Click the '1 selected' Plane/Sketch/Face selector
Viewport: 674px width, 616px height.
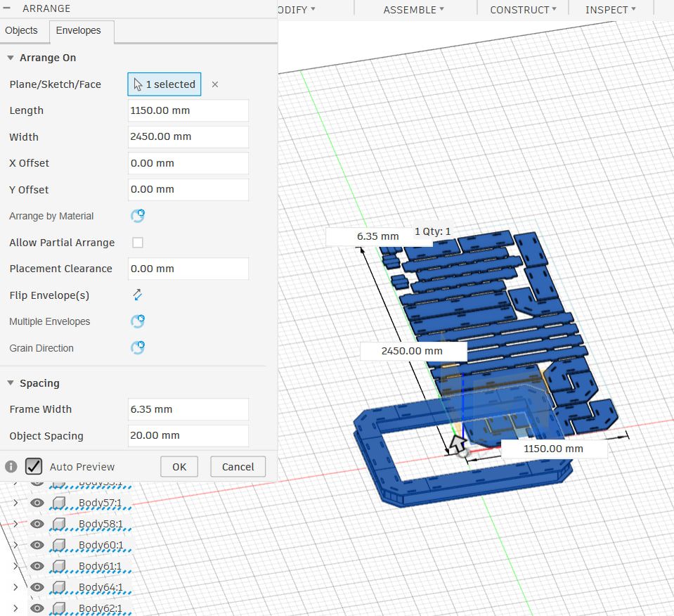point(164,84)
